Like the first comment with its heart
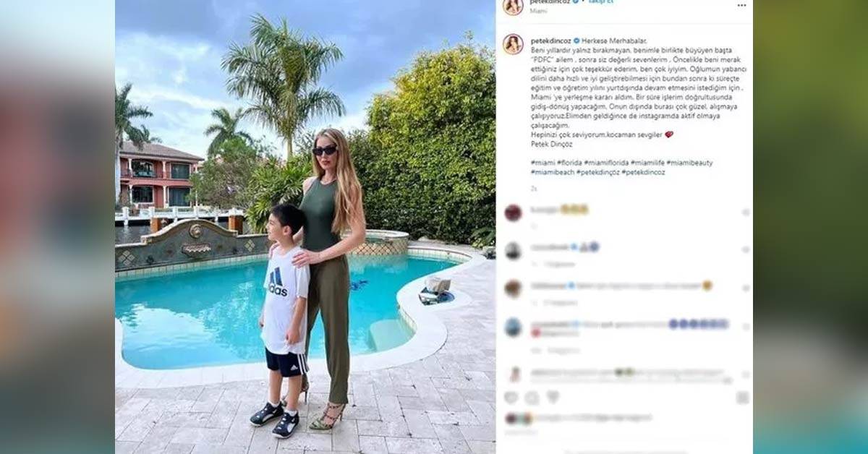Viewport: 868px width, 454px height. point(745,213)
